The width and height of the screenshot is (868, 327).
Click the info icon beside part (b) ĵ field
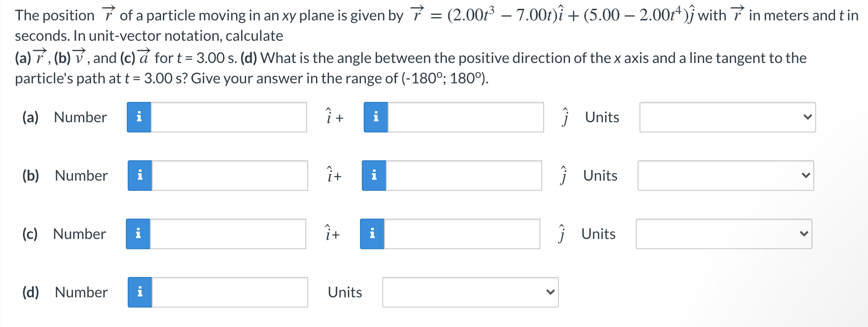click(374, 176)
